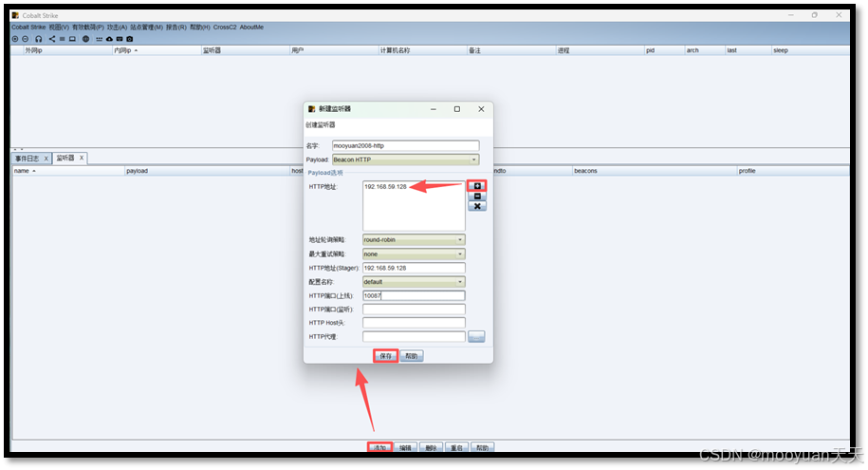
Task: Show pivot graph via share-node icon
Action: (52, 39)
